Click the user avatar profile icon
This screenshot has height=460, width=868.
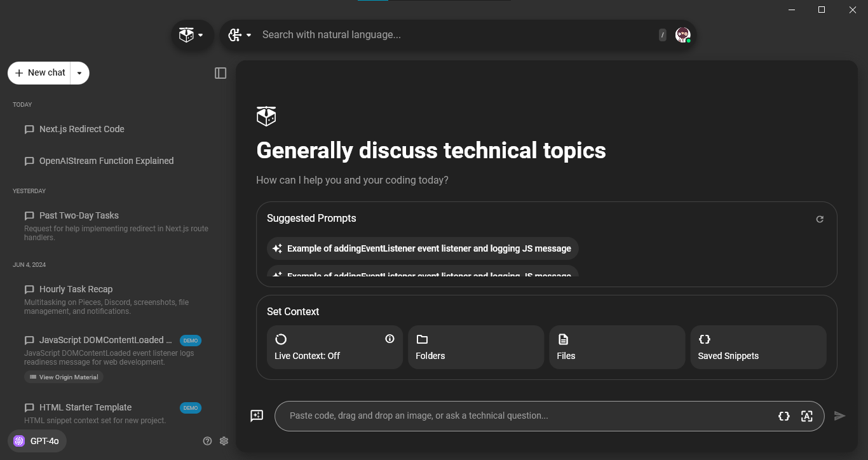(682, 35)
